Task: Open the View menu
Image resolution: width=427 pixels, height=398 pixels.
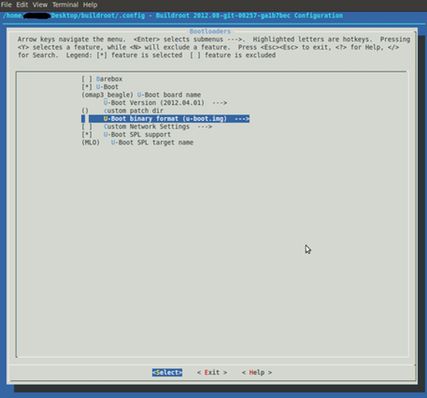Action: tap(40, 5)
